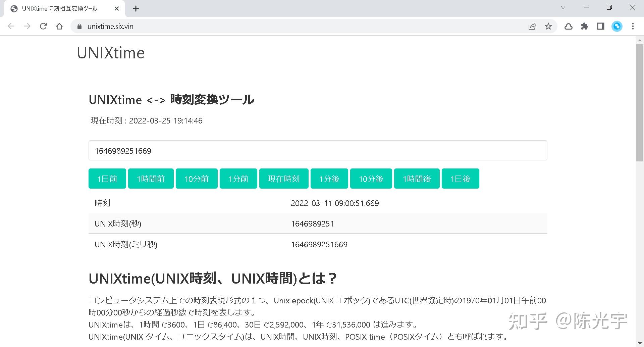Viewport: 644px width, 347px height.
Task: Share the current page
Action: tap(532, 26)
